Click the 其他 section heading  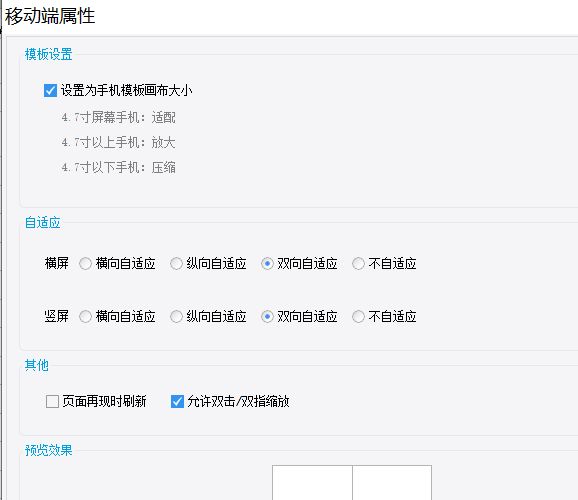coord(36,365)
